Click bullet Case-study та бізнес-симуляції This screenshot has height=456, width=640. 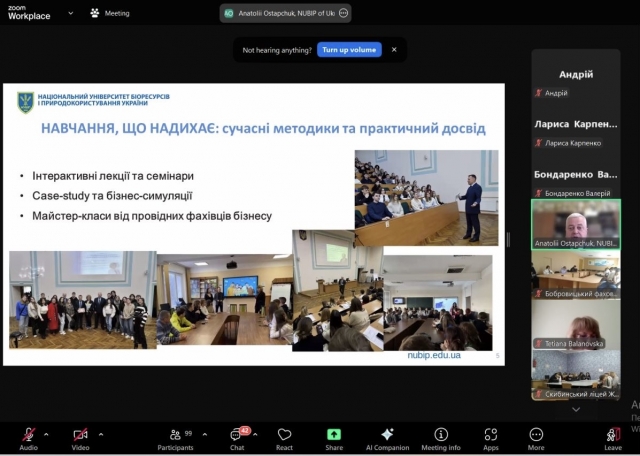click(112, 196)
